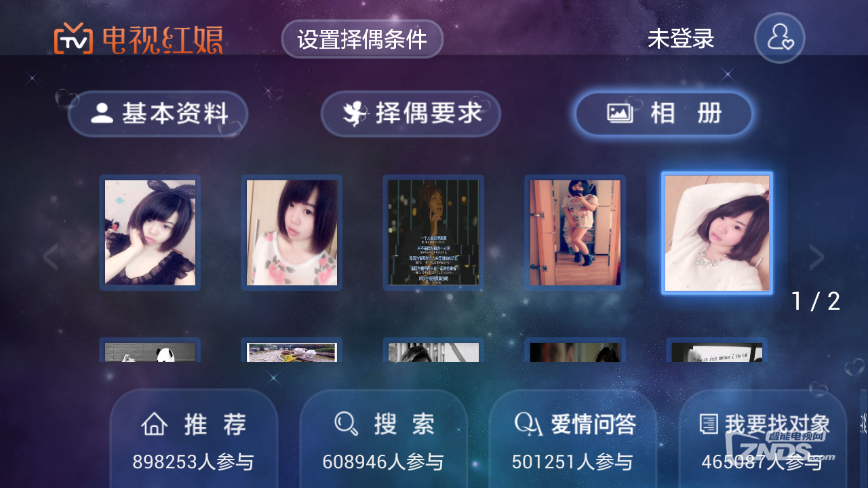This screenshot has height=488, width=868.
Task: Switch to 基本资料 tab
Action: (x=158, y=114)
